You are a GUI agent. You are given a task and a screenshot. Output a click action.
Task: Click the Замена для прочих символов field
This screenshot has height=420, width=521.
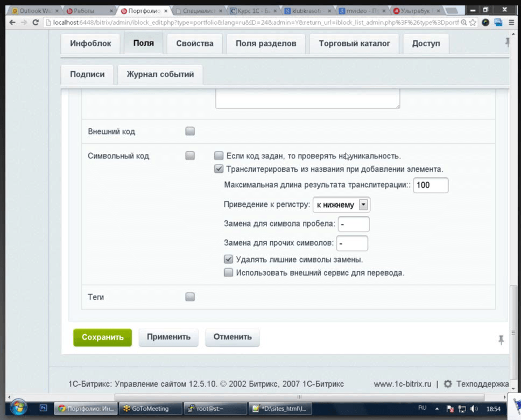[x=352, y=243]
